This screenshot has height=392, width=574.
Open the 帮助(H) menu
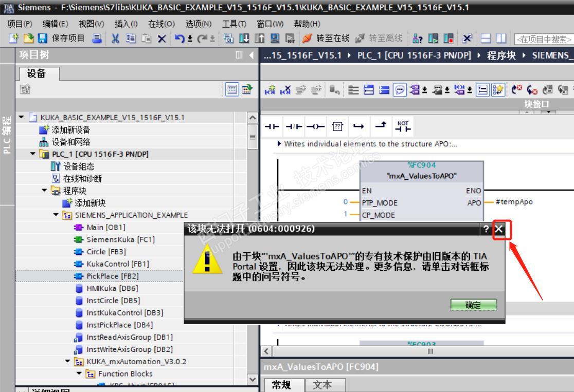click(x=307, y=24)
